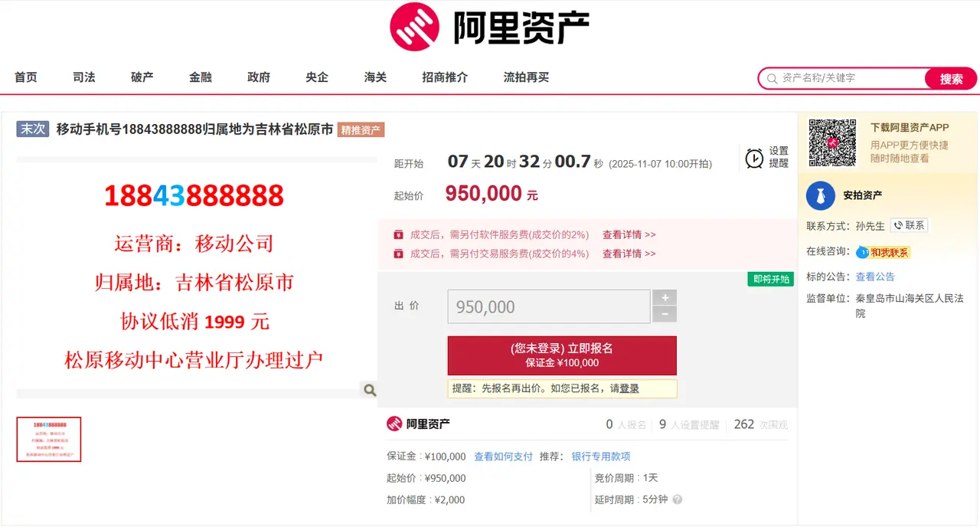Click the alarm clock icon for 设置提醒
This screenshot has height=527, width=980.
click(753, 156)
